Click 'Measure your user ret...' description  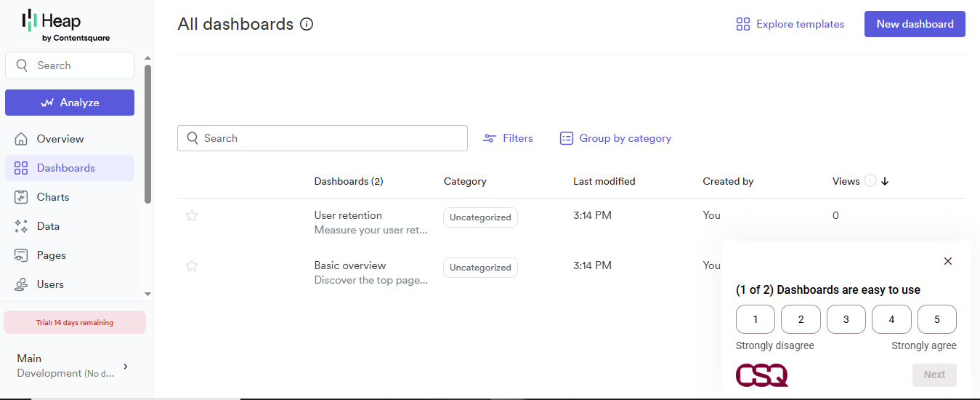371,230
